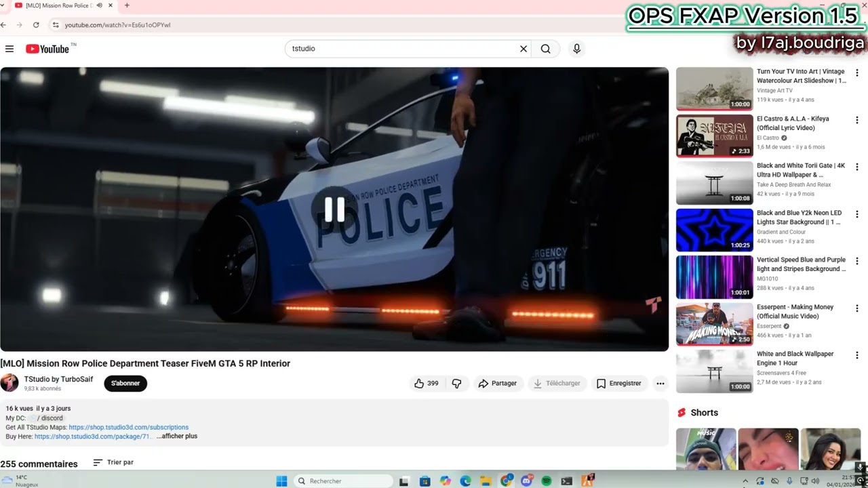Open options for Vertical Speed Blue and Purple video
Viewport: 868px width, 488px height.
tap(857, 261)
